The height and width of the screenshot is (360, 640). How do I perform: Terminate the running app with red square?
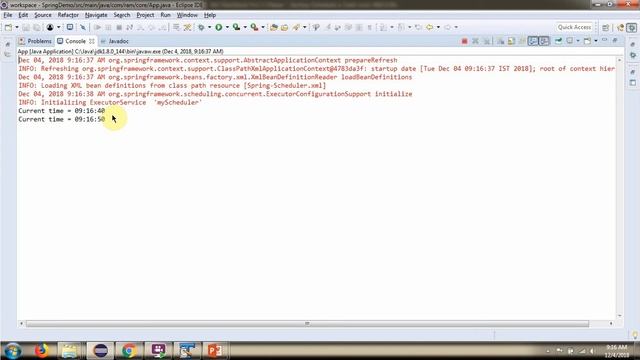(464, 41)
